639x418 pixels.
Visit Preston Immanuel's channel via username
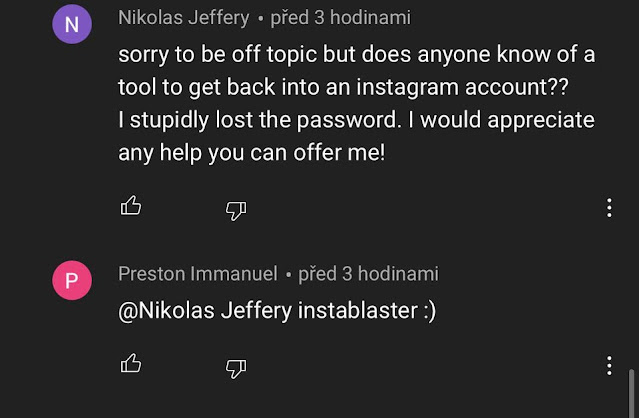(199, 273)
